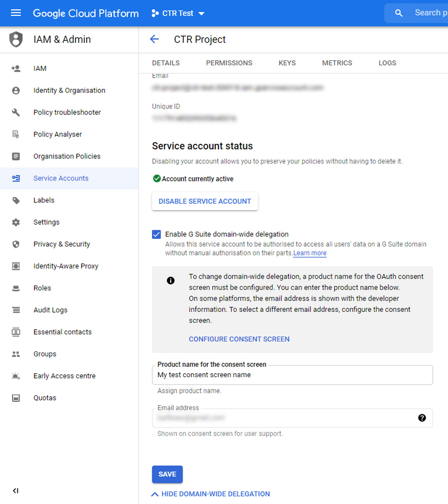Image resolution: width=448 pixels, height=504 pixels.
Task: Follow the Learn more link
Action: coord(310,253)
